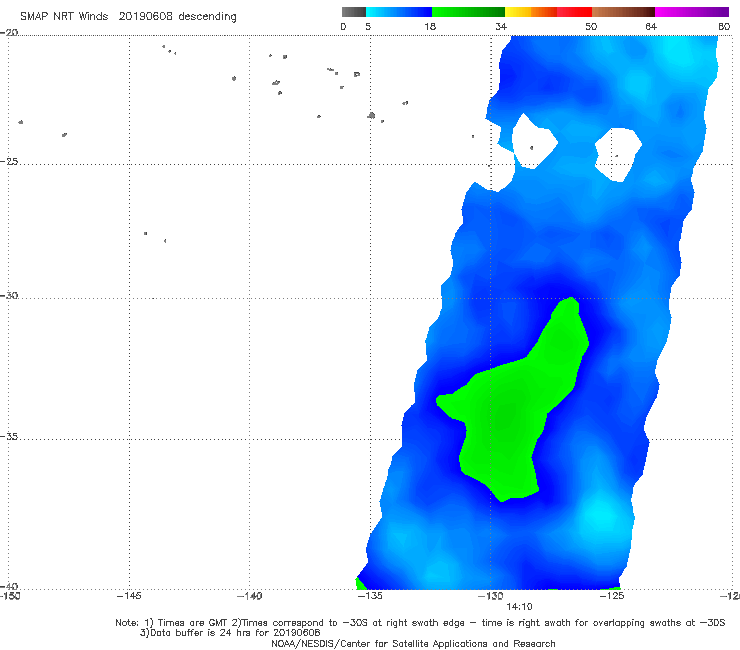The height and width of the screenshot is (650, 740).
Task: Click the longitude label '-130'
Action: [x=491, y=596]
